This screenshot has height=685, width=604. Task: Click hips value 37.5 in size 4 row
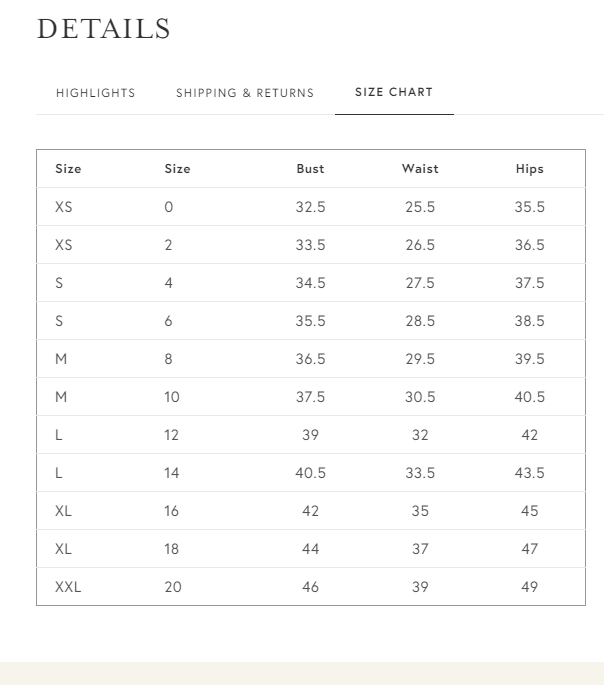point(529,283)
